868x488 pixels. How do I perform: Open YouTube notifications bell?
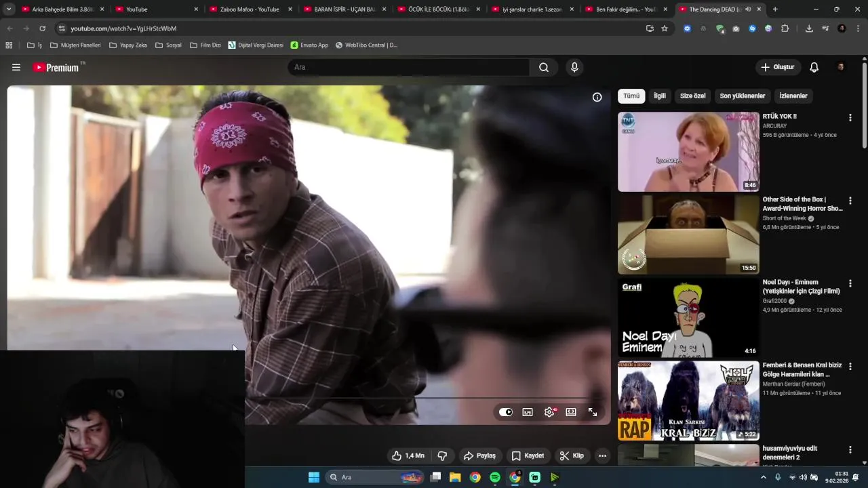click(x=814, y=67)
